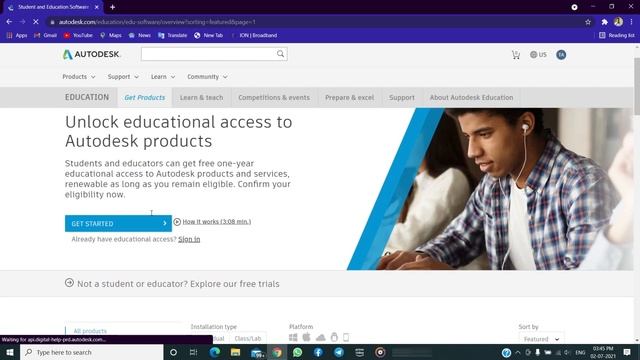The height and width of the screenshot is (360, 640).
Task: Close the Student and Education Software tab
Action: pos(97,7)
